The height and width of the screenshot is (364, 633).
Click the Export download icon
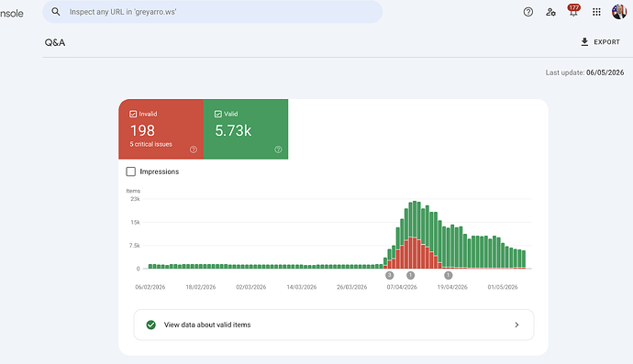tap(584, 42)
